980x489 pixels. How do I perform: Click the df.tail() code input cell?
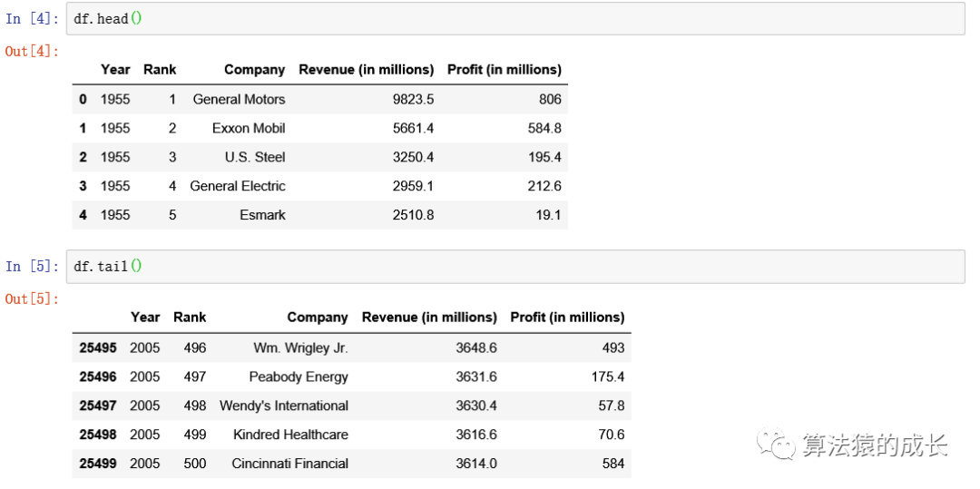(515, 267)
